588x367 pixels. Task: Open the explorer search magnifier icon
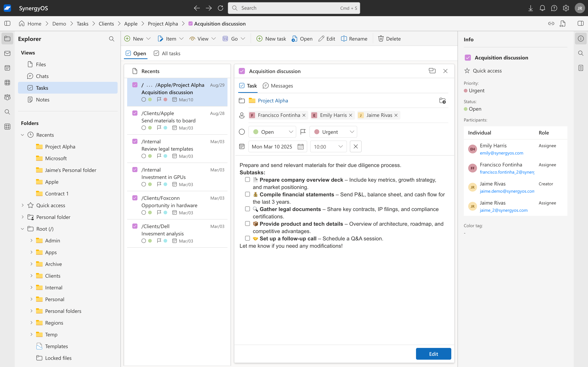point(112,39)
